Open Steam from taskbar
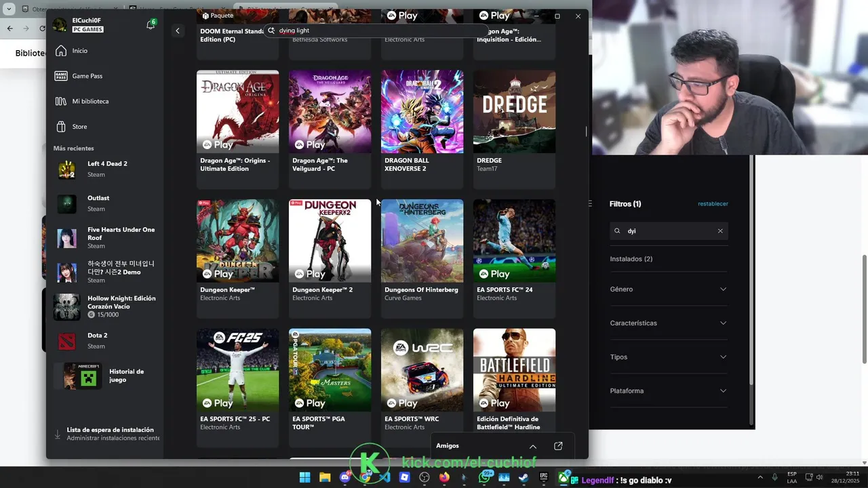The width and height of the screenshot is (868, 488). coord(524,477)
